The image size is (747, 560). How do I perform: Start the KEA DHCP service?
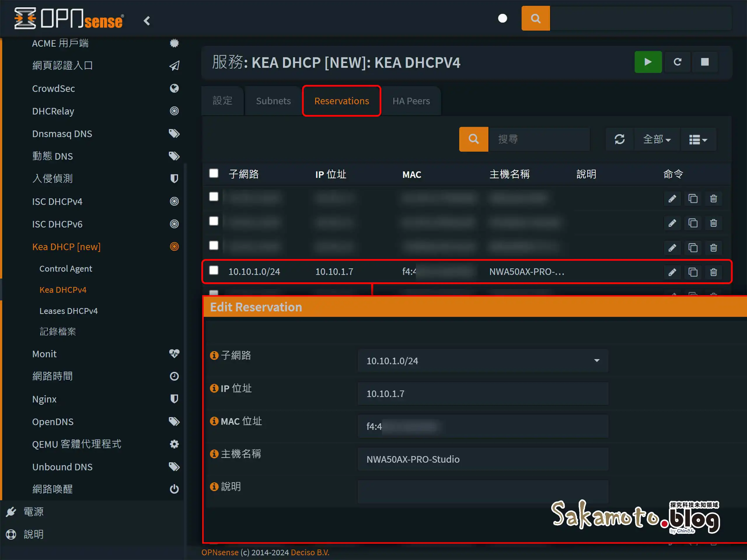coord(648,62)
